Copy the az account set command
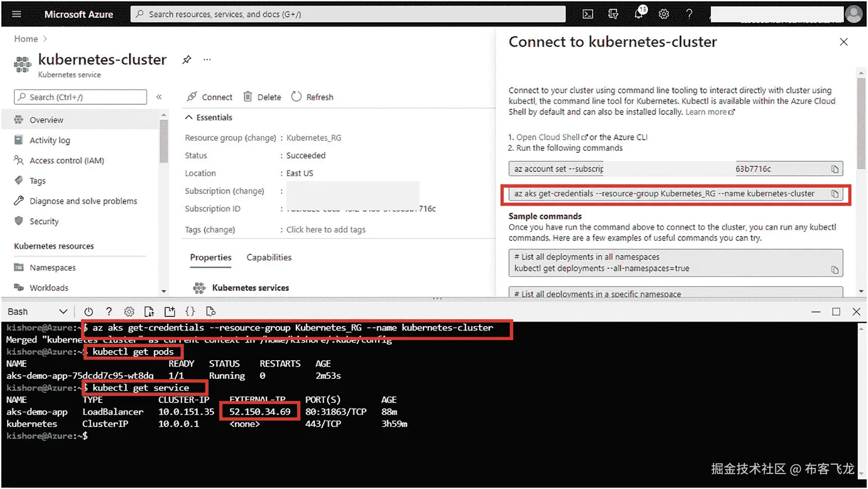 point(835,169)
